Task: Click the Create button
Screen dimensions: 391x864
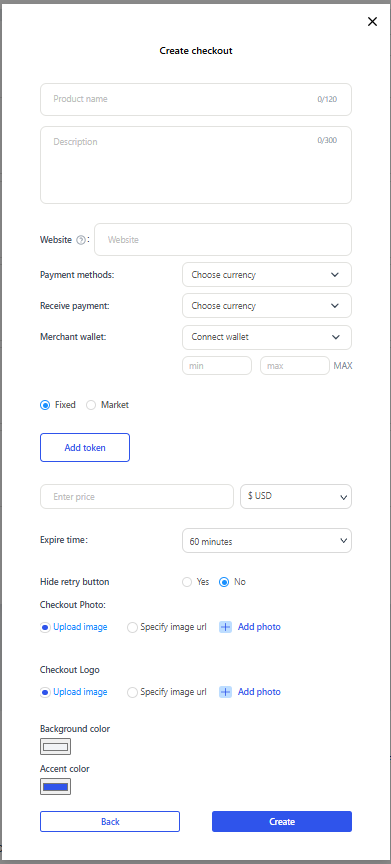Action: point(282,822)
